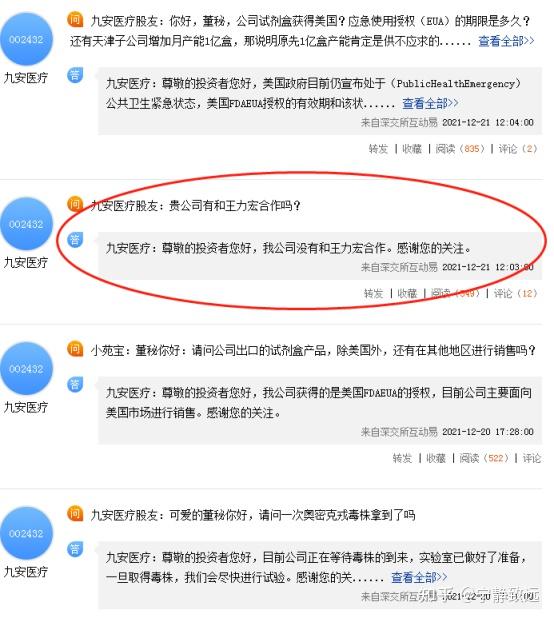Screen dimensions: 554x618
Task: Expand the PublicHealthEmergency answer via 查看全部
Action: tap(430, 103)
